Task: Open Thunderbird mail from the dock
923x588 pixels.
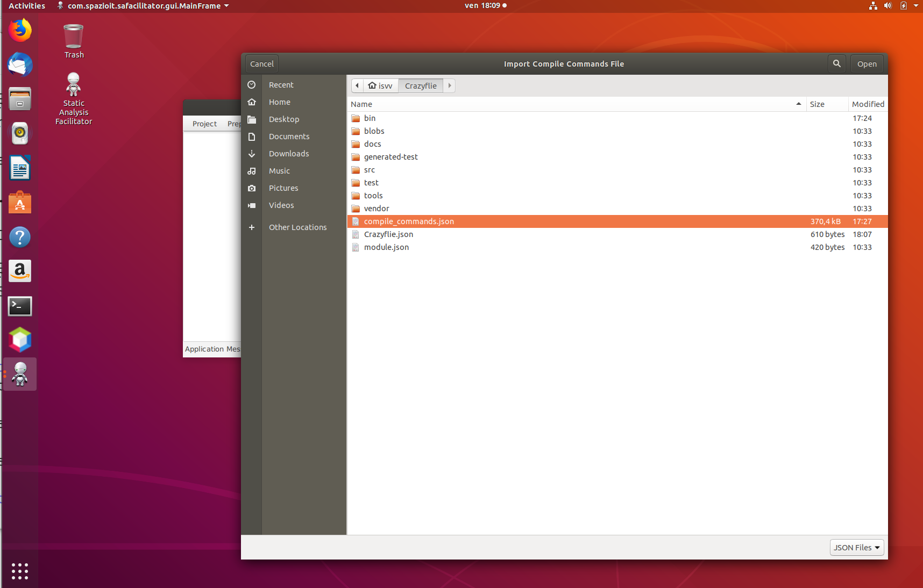Action: (x=20, y=65)
